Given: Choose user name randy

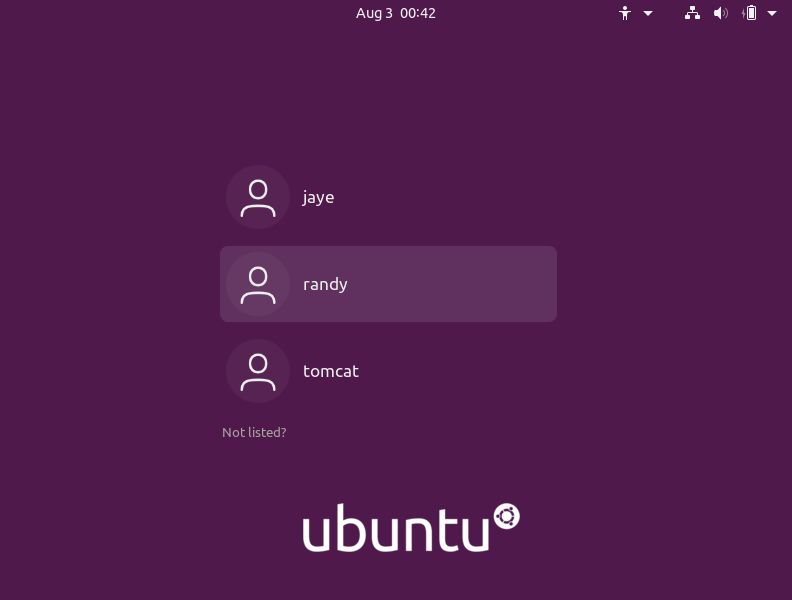Looking at the screenshot, I should point(325,284).
